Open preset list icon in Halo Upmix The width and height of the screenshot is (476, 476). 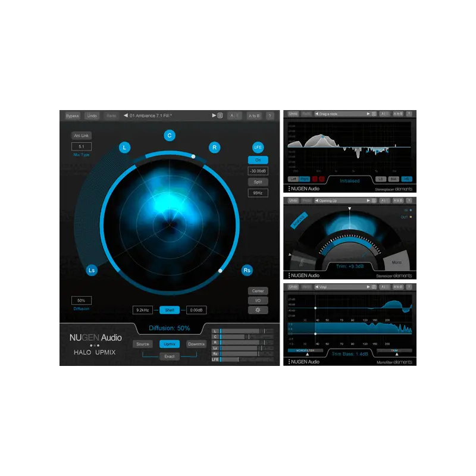point(220,115)
